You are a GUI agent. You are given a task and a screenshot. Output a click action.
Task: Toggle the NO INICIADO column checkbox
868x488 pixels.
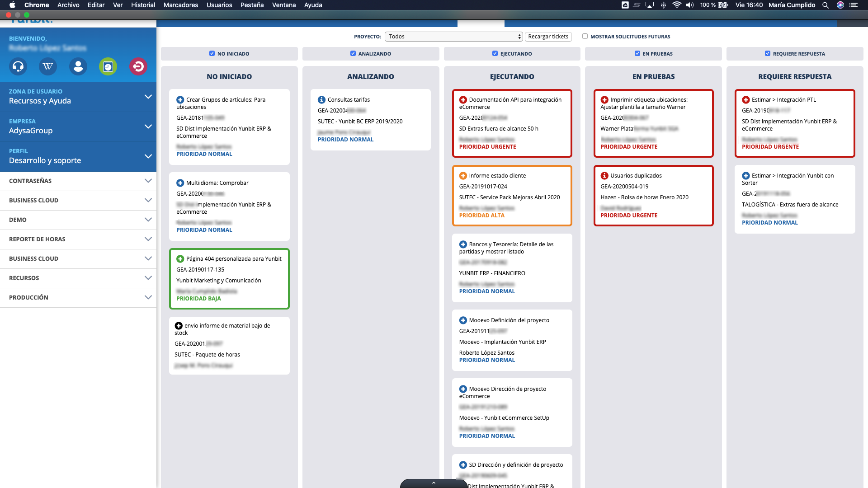click(212, 54)
